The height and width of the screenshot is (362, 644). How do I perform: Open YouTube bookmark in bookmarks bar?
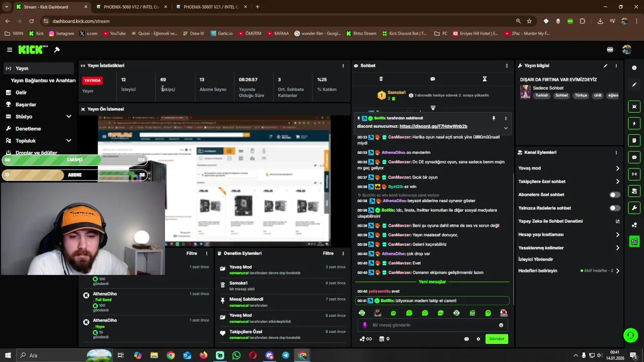pos(114,34)
